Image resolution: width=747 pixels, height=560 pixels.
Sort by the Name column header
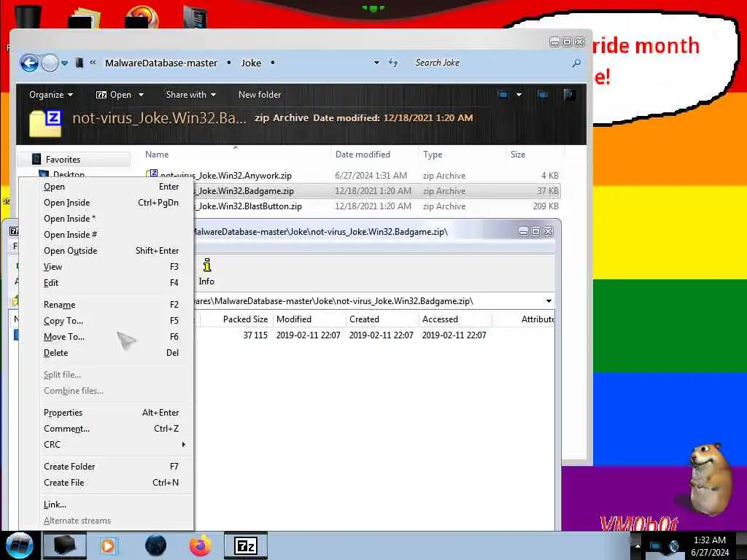point(157,155)
